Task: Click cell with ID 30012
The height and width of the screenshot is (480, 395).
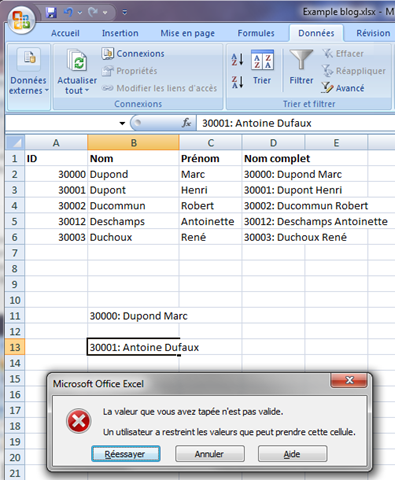Action: tap(56, 222)
